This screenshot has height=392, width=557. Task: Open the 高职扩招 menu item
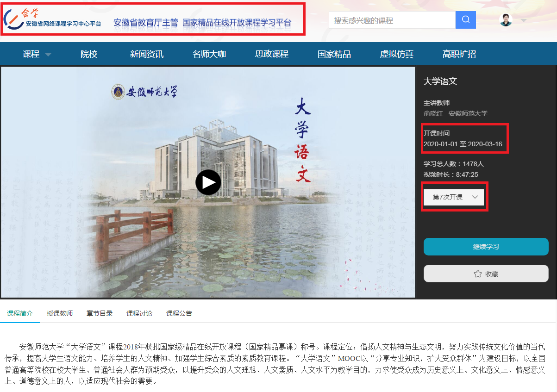point(459,54)
